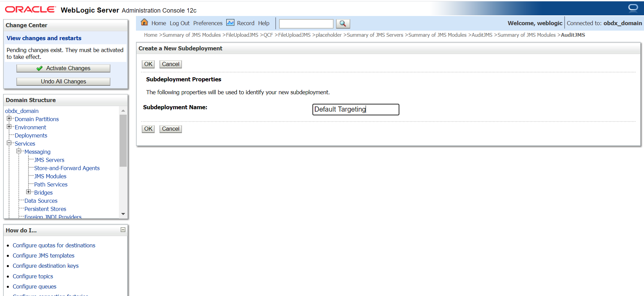Click the Home house icon
This screenshot has width=644, height=296.
click(x=144, y=22)
